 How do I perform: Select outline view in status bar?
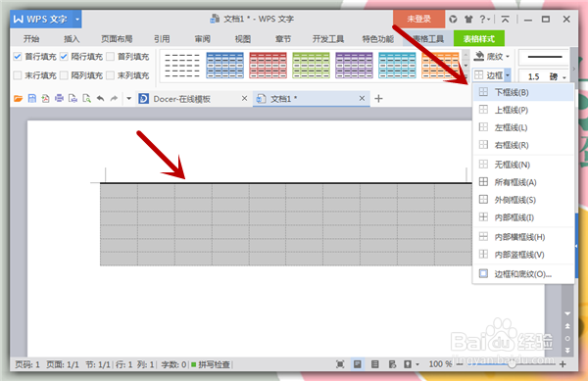pyautogui.click(x=374, y=364)
